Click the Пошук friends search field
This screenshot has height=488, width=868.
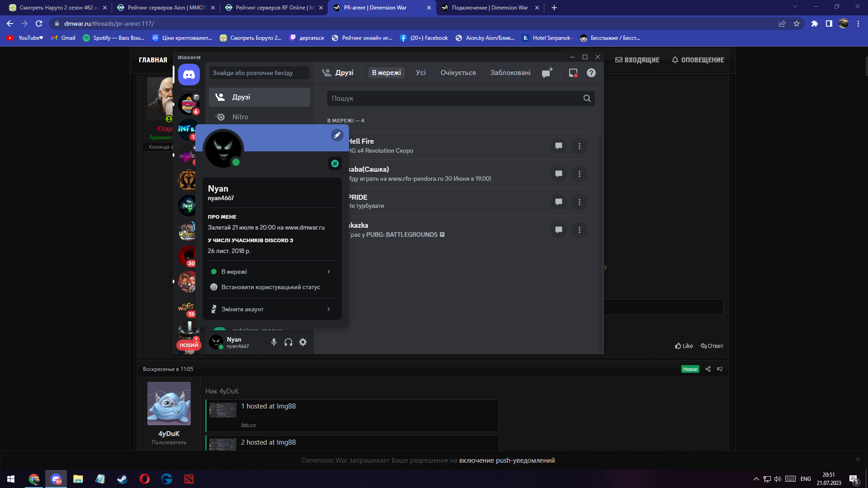point(461,99)
